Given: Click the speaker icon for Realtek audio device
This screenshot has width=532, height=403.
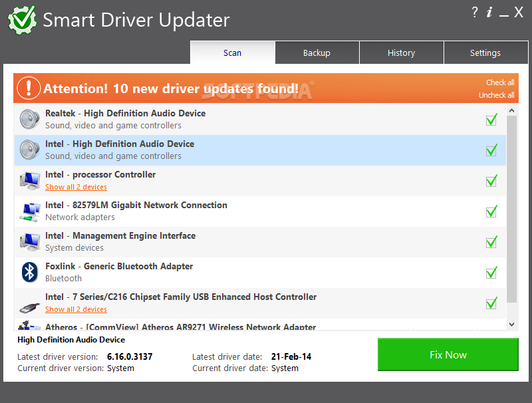Looking at the screenshot, I should click(29, 119).
